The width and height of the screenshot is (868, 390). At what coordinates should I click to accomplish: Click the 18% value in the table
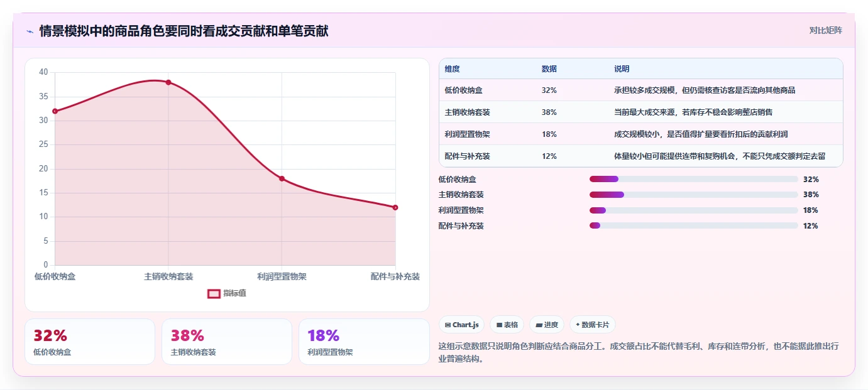549,134
